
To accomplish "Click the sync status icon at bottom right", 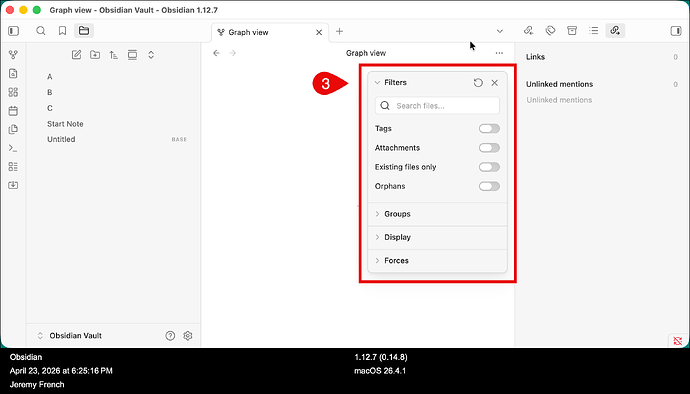I will tap(678, 340).
